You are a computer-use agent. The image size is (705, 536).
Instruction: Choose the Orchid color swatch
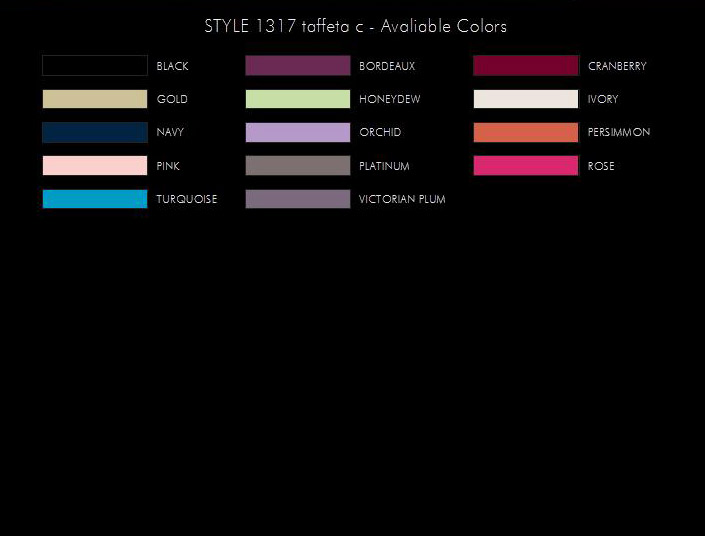[x=298, y=132]
